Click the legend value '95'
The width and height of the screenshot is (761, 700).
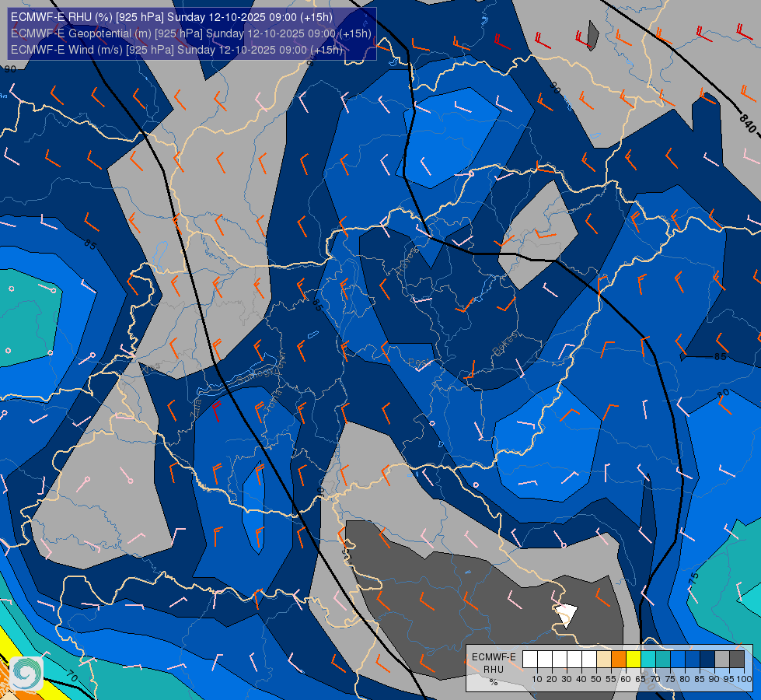click(729, 679)
